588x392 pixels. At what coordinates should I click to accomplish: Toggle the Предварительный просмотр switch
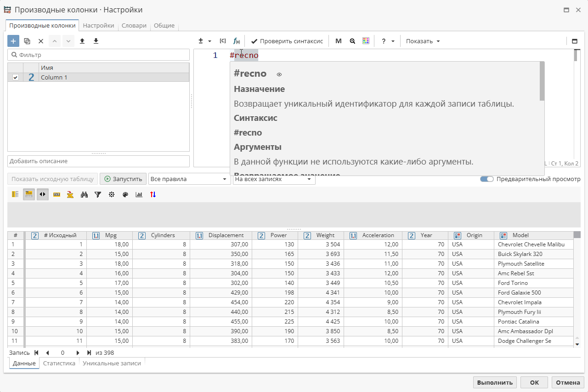coord(486,179)
